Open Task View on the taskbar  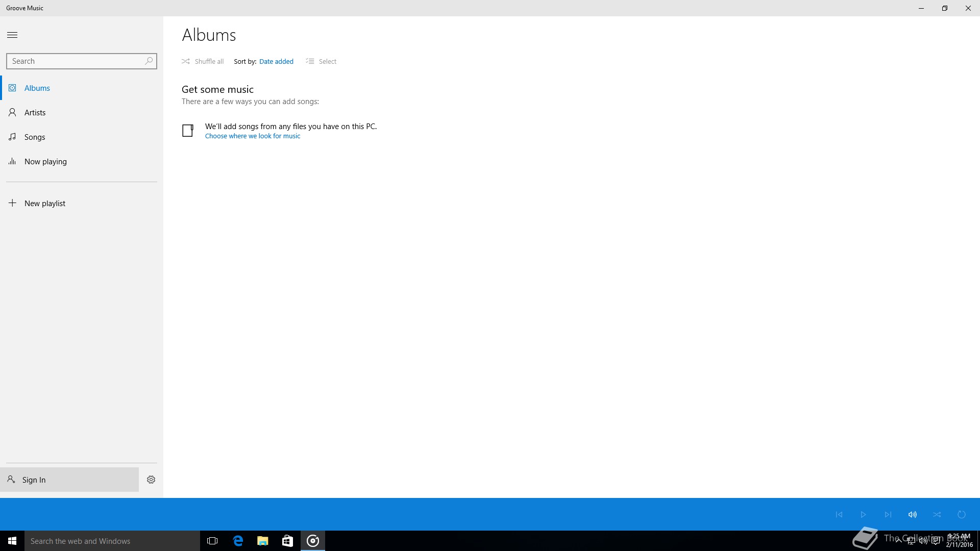[x=212, y=541]
